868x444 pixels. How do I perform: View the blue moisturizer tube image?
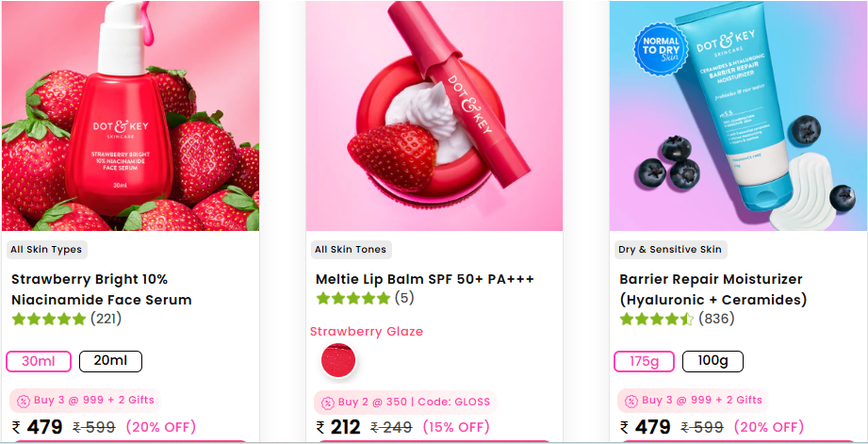(x=738, y=116)
